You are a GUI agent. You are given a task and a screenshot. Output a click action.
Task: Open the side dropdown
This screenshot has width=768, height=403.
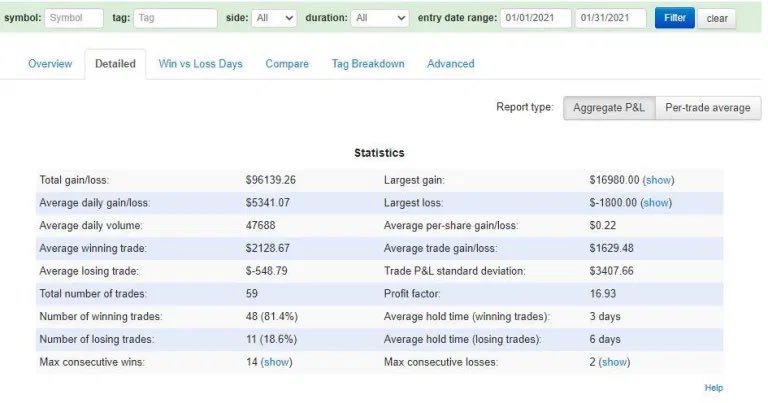pyautogui.click(x=274, y=18)
